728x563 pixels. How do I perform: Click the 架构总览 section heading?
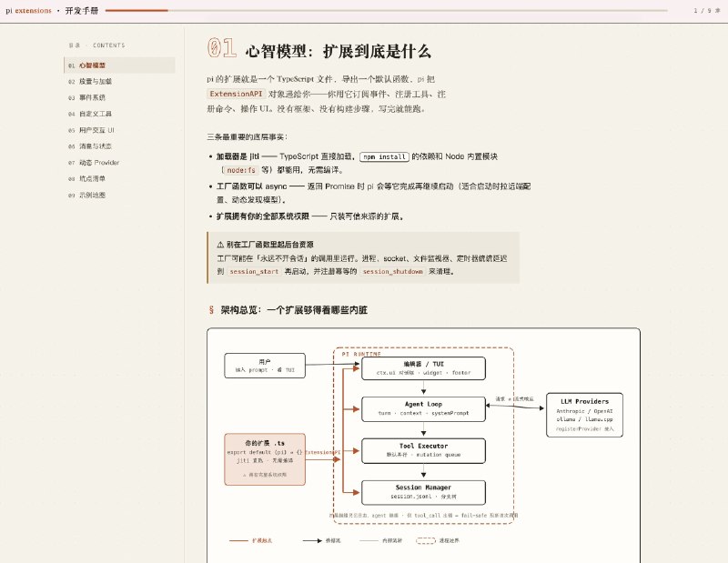[293, 310]
